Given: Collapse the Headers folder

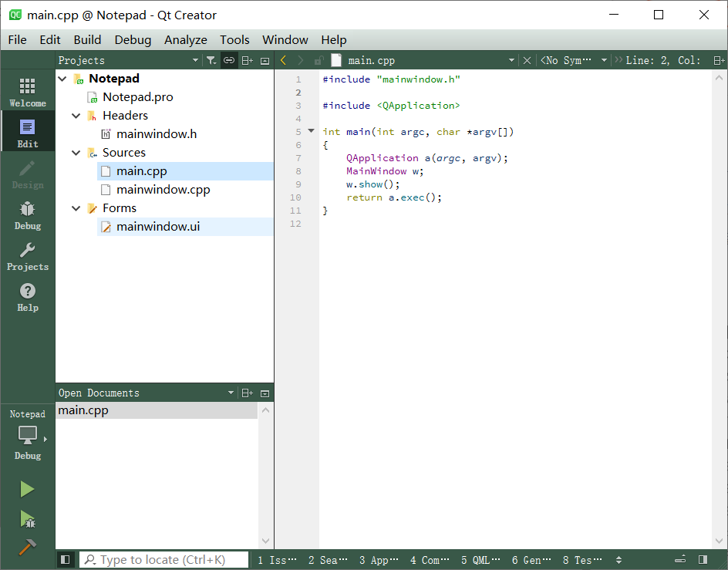Looking at the screenshot, I should coord(76,115).
